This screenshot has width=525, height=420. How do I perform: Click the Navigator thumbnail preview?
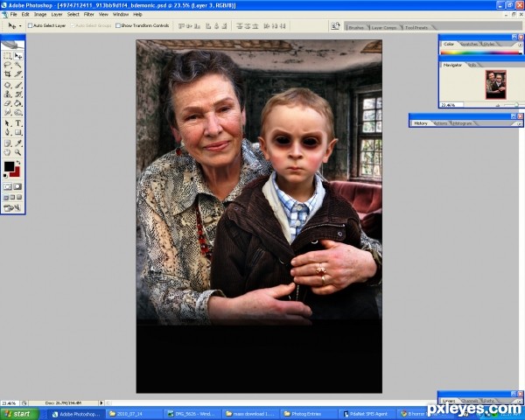point(496,85)
